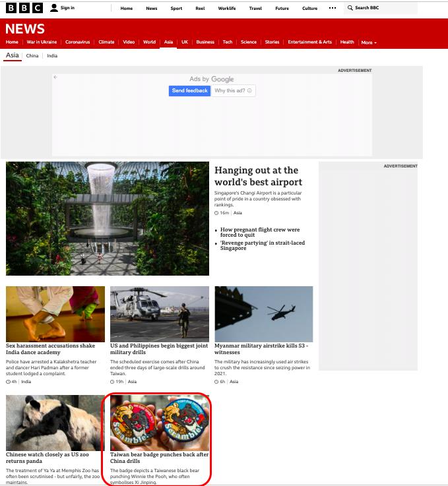Click the search magnifier icon
448x486 pixels.
pos(350,8)
